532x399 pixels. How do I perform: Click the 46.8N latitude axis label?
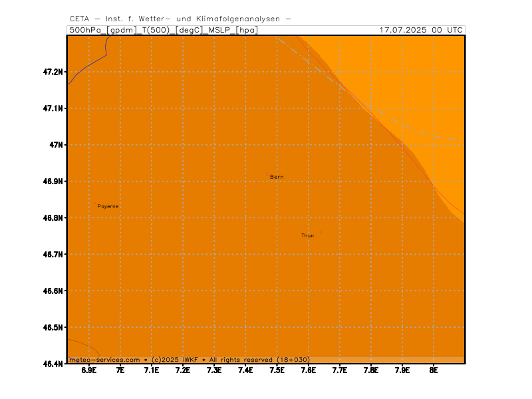coord(53,218)
